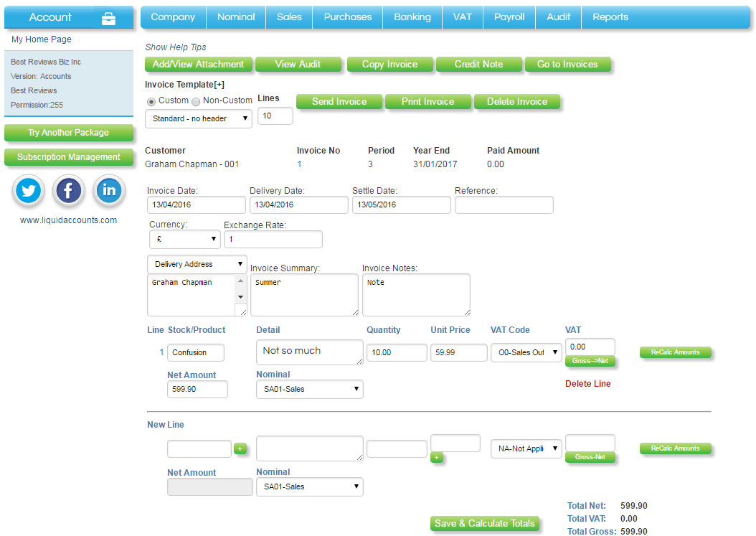Open the Payroll menu

pos(509,17)
